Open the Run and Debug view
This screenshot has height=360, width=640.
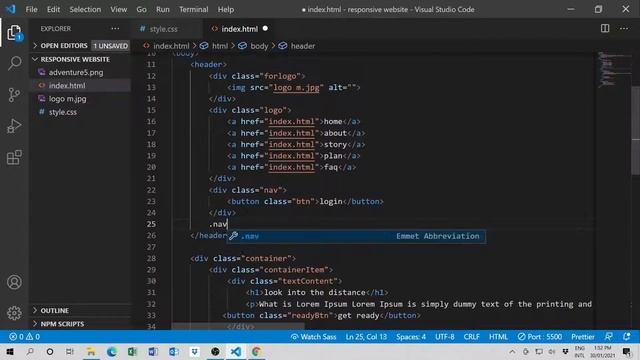coord(14,126)
